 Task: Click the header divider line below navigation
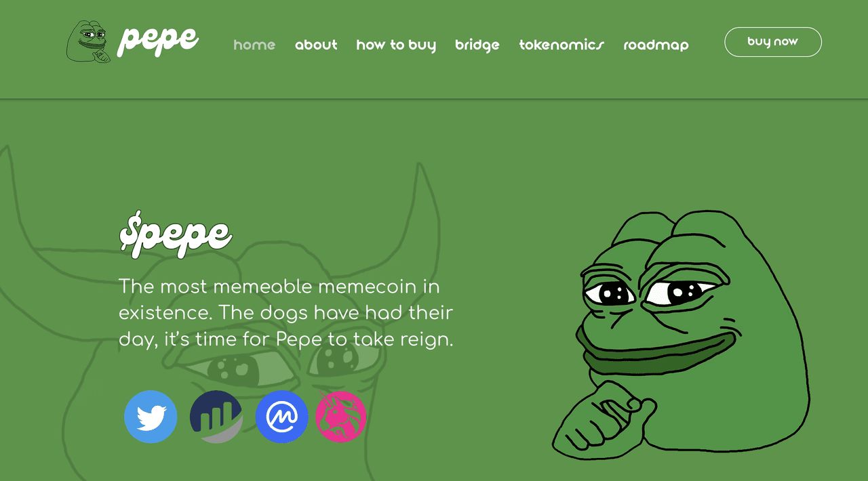434,99
